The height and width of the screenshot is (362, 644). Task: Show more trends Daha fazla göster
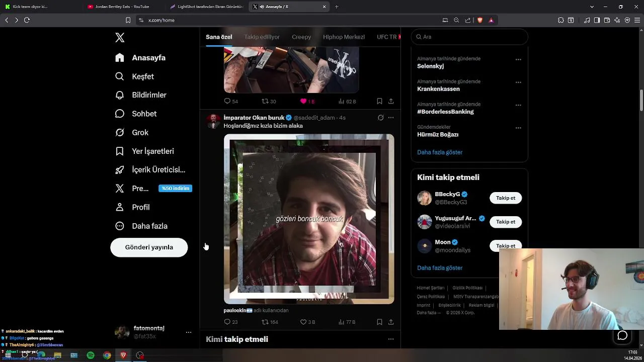[x=440, y=152]
